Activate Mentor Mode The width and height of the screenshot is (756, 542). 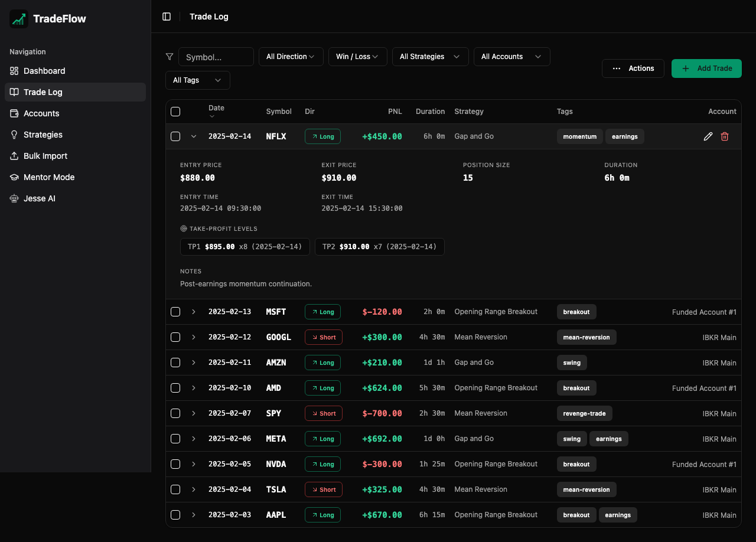click(49, 177)
